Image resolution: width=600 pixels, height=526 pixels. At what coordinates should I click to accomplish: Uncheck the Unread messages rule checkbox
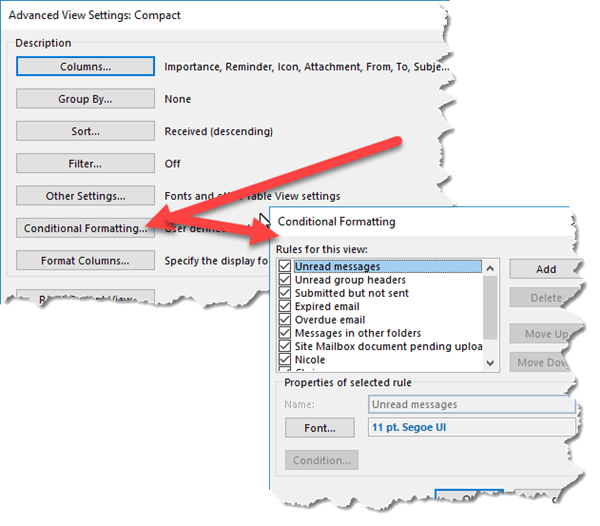(285, 266)
